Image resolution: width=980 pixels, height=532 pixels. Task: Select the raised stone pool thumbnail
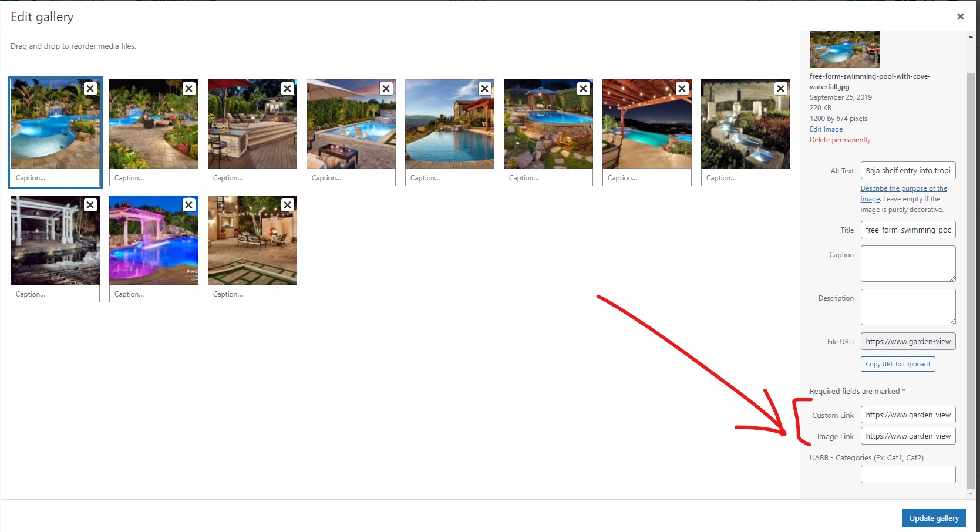(548, 124)
